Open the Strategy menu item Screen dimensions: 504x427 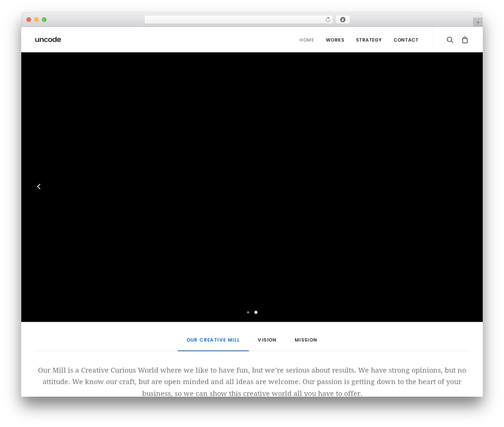[369, 40]
